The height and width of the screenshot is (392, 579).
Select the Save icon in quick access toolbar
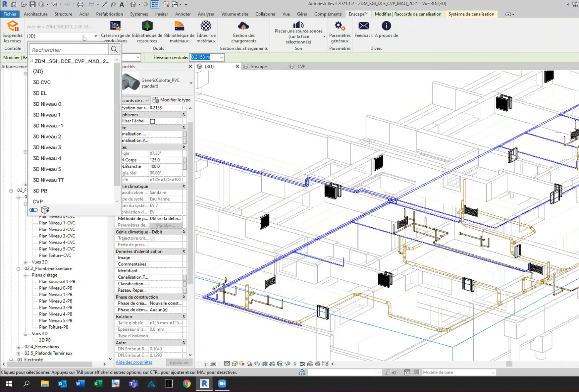coord(32,4)
